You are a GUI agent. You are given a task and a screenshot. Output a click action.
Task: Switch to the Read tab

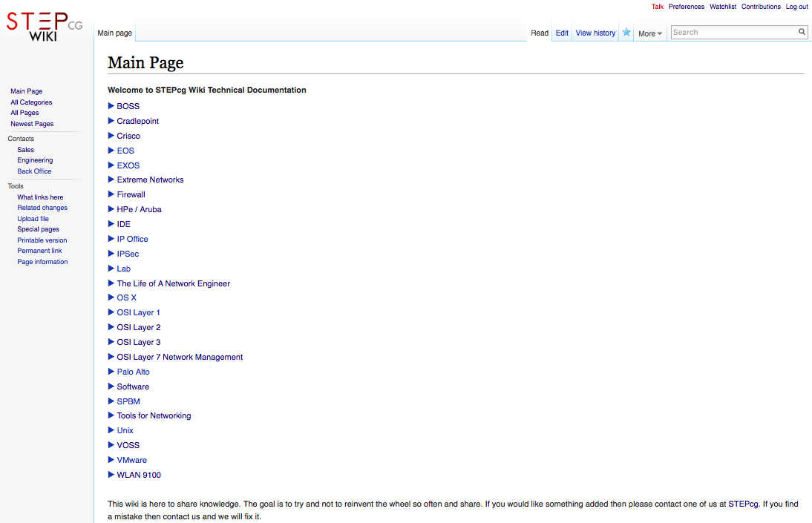point(539,33)
